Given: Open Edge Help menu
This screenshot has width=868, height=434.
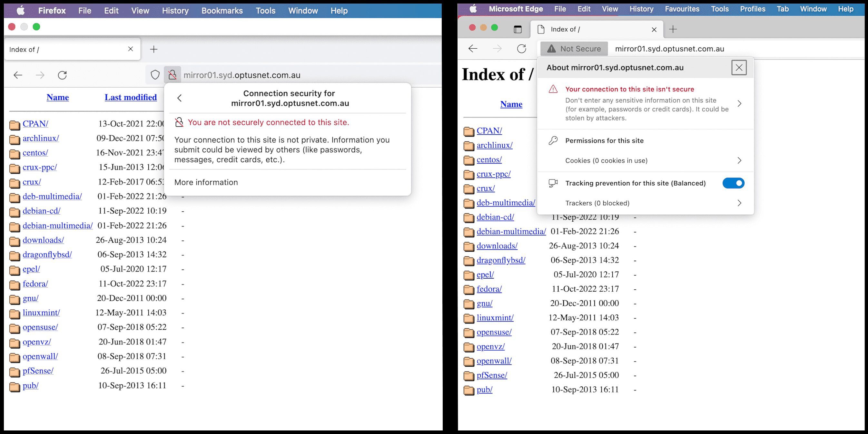Looking at the screenshot, I should pyautogui.click(x=845, y=9).
